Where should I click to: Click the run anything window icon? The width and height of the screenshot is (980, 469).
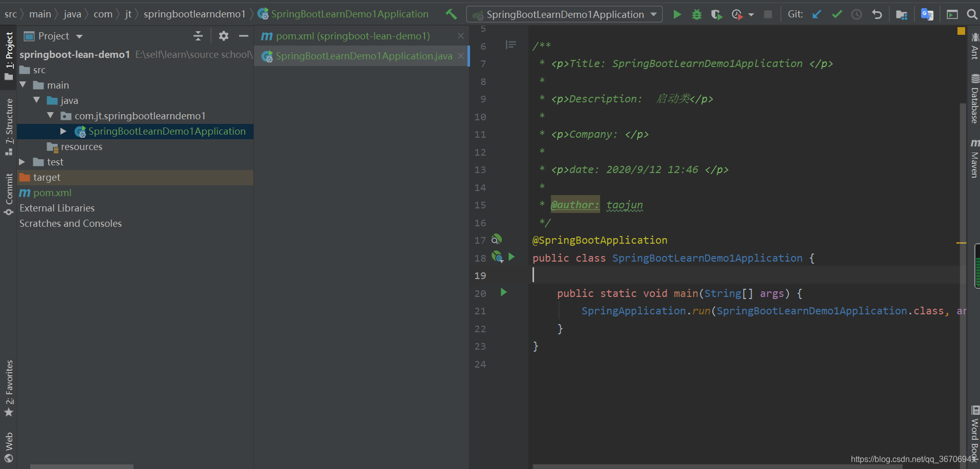point(952,14)
